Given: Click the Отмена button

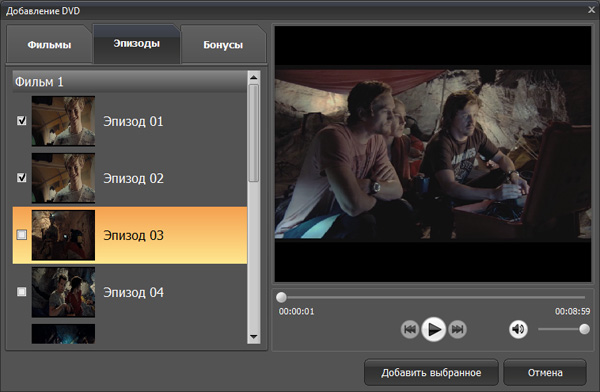Looking at the screenshot, I should pos(545,372).
